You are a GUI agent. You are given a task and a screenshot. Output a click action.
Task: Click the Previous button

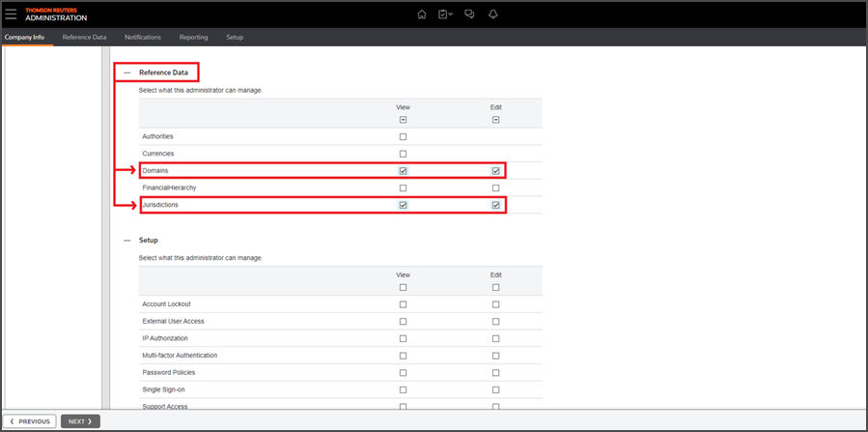(x=29, y=421)
